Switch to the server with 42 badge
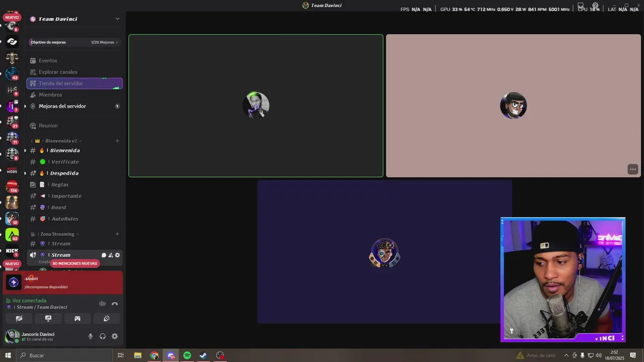The width and height of the screenshot is (644, 362). point(12,73)
